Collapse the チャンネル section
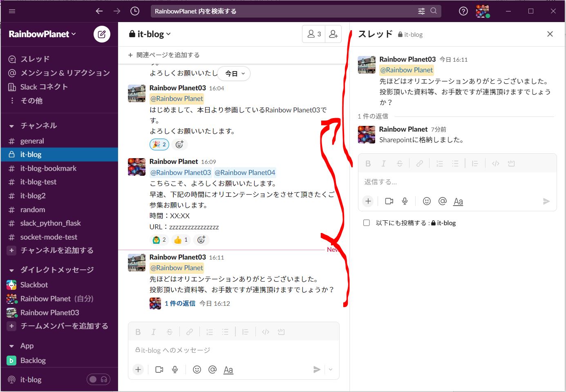Screen dimensions: 566x392 pyautogui.click(x=12, y=126)
